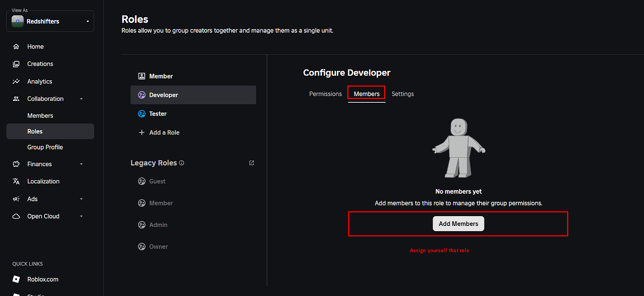Click the Tester role icon
The height and width of the screenshot is (296, 644).
coord(142,113)
